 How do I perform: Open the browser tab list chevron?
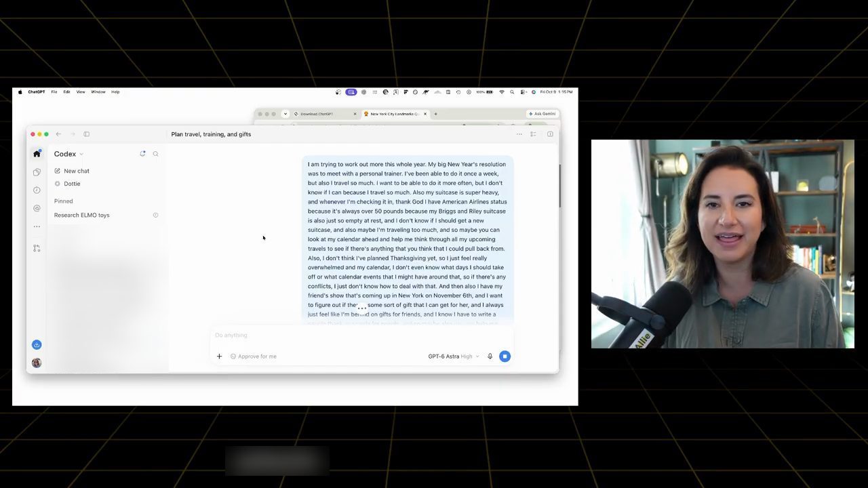click(285, 114)
